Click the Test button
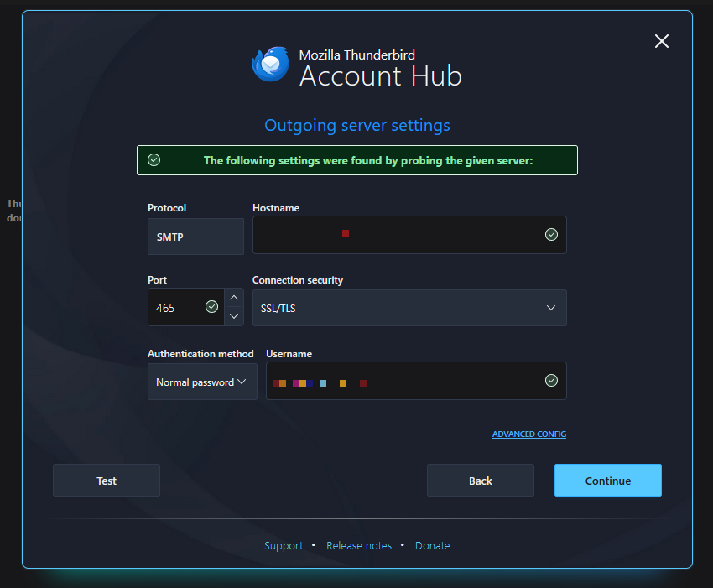Screen dimensions: 713x588 pos(107,481)
